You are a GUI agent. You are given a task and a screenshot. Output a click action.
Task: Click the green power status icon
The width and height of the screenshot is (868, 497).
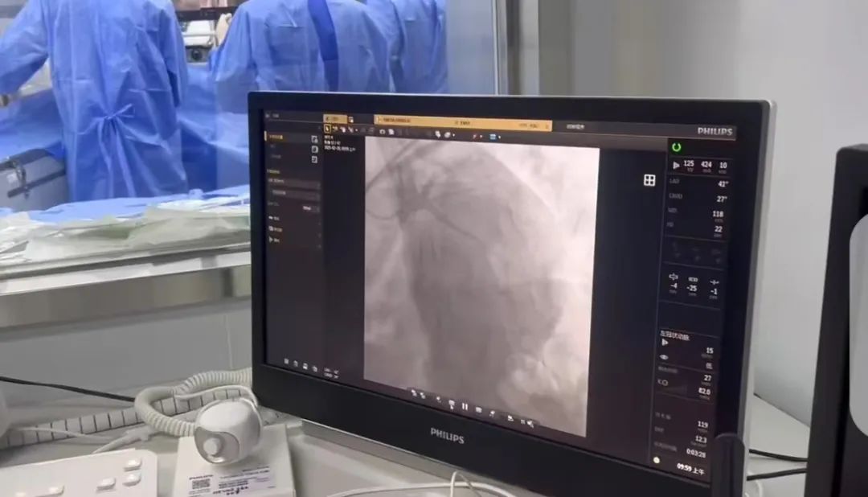pyautogui.click(x=677, y=147)
